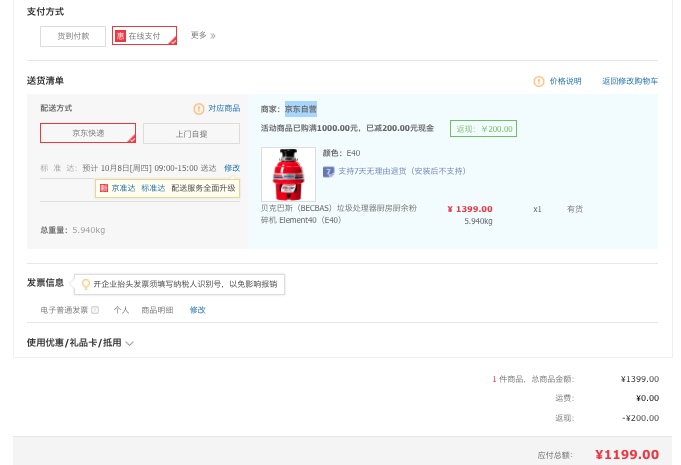Open the BECBAS disposer product thumbnail
Screen dimensions: 681x465
(288, 174)
